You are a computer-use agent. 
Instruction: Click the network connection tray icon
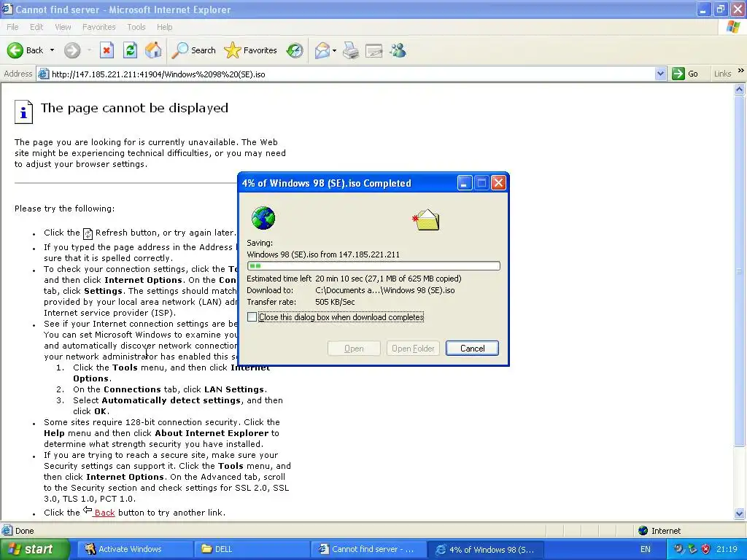(692, 549)
